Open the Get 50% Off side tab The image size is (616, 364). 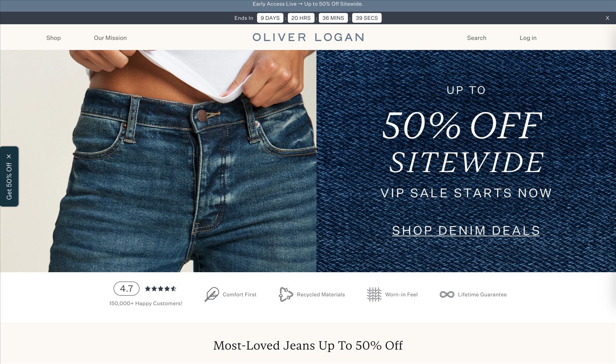click(9, 181)
